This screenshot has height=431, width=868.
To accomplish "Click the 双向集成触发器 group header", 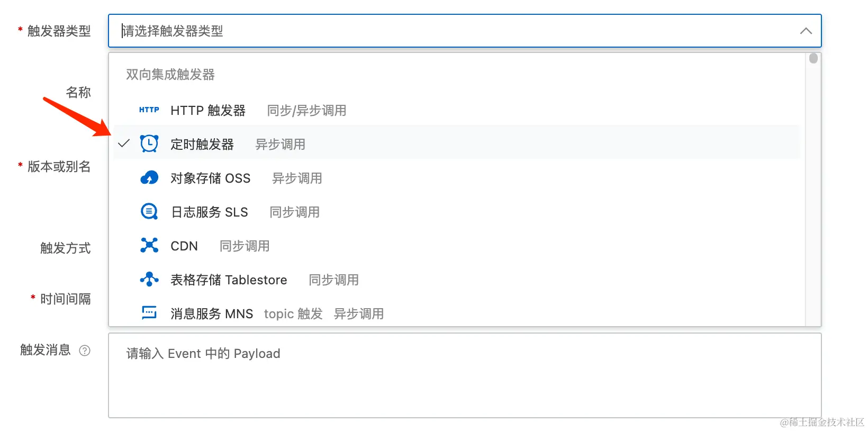I will pyautogui.click(x=170, y=75).
